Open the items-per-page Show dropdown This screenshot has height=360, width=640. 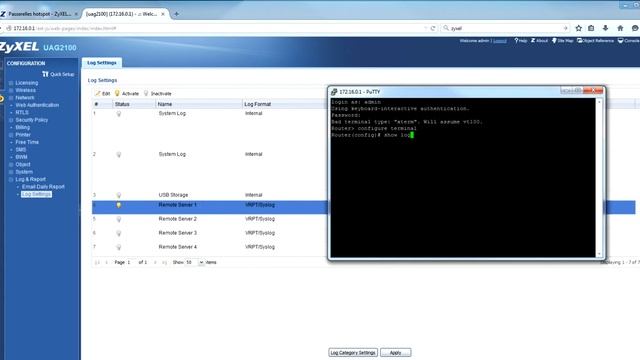coord(201,262)
